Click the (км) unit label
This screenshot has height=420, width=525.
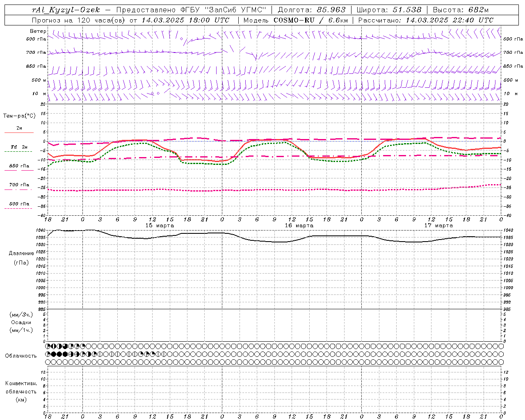(x=21, y=399)
